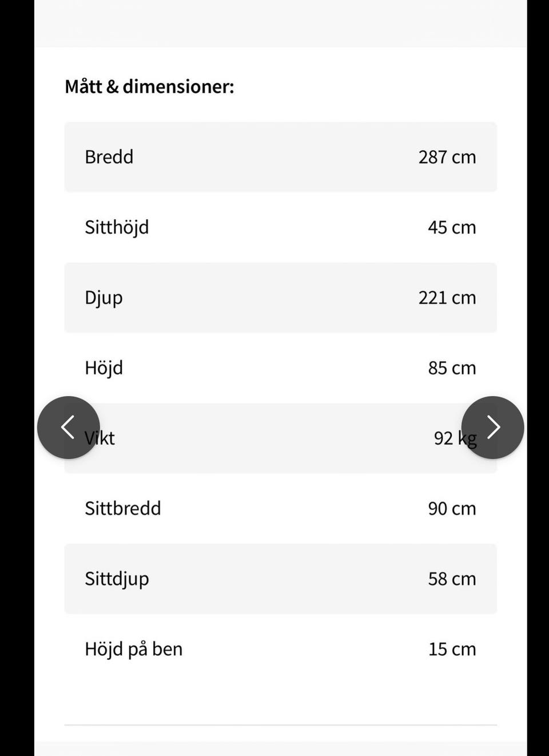Select the Höjd på ben row label
549x756 pixels.
133,650
